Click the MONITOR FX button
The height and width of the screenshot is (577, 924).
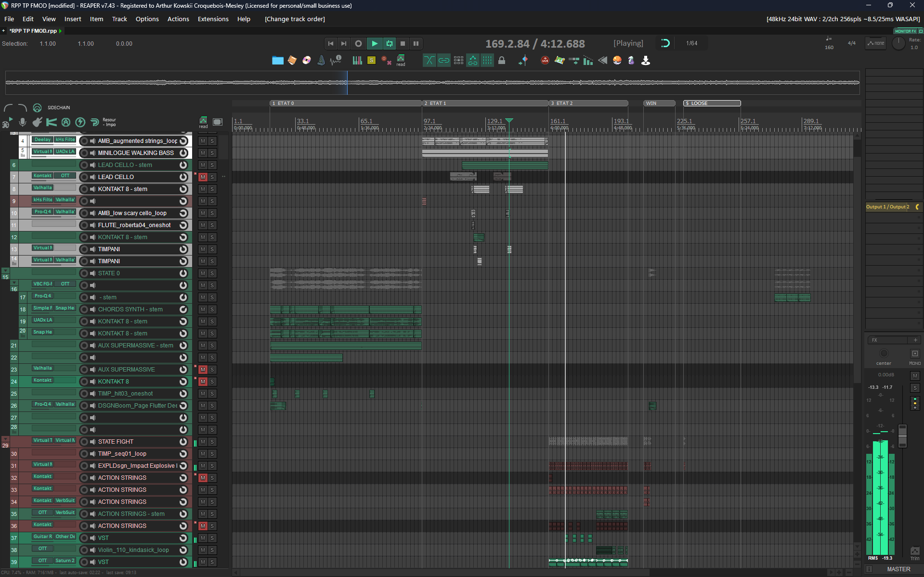pyautogui.click(x=905, y=31)
